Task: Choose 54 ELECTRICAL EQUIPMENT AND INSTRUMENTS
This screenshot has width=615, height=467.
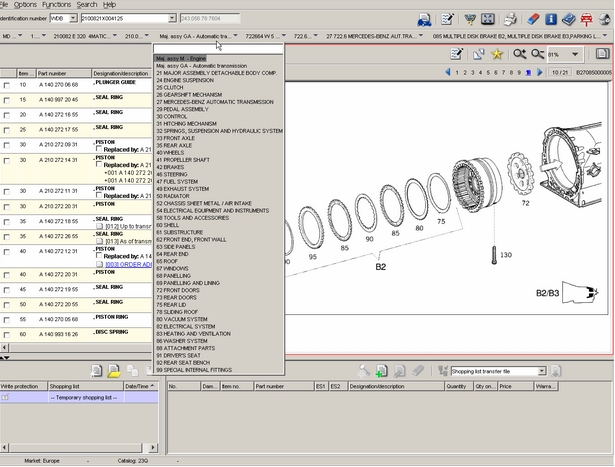Action: point(213,211)
